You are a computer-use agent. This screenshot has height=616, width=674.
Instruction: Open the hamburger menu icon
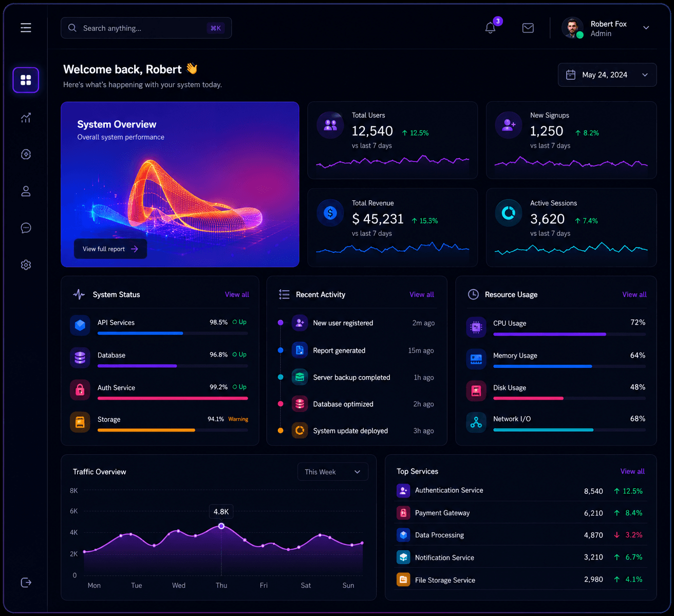tap(26, 28)
